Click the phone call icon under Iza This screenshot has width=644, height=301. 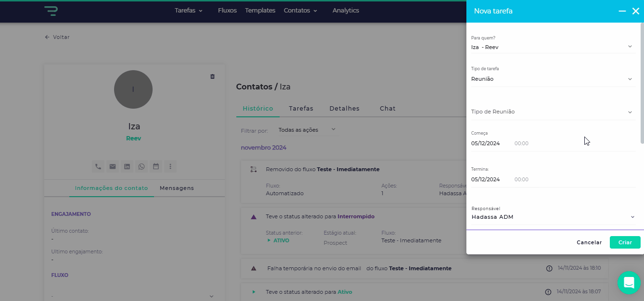click(98, 166)
